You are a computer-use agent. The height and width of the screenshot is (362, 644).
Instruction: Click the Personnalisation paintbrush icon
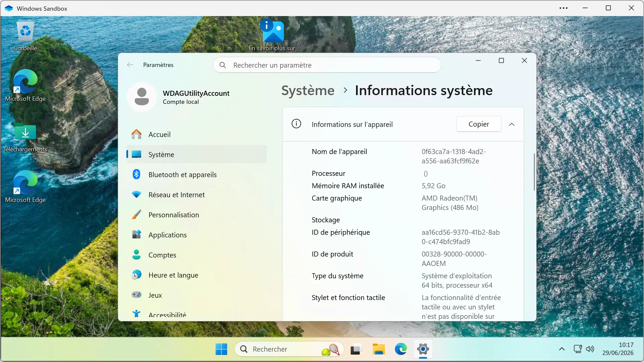pos(136,215)
